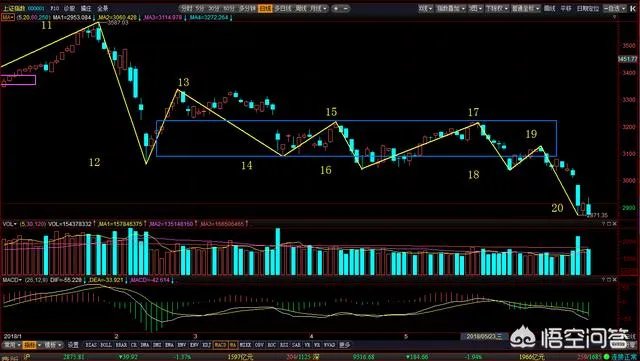This screenshot has width=640, height=361.
Task: Select the DMA indicator
Action: (144, 345)
